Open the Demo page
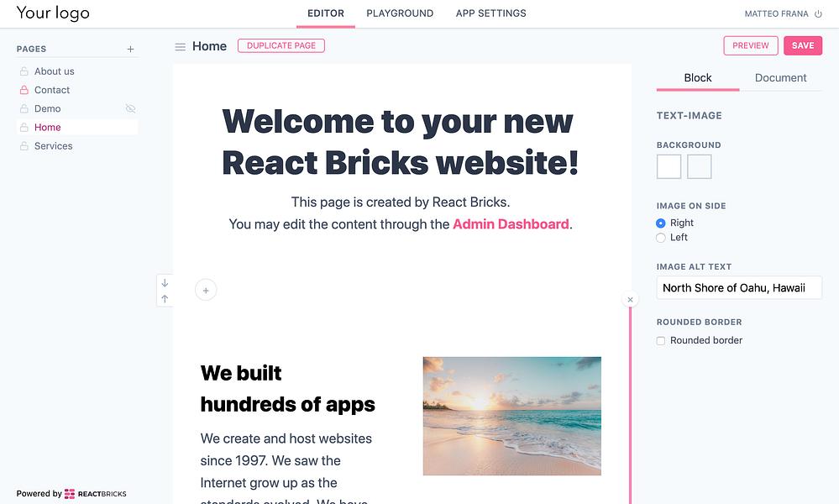This screenshot has height=504, width=839. point(48,108)
